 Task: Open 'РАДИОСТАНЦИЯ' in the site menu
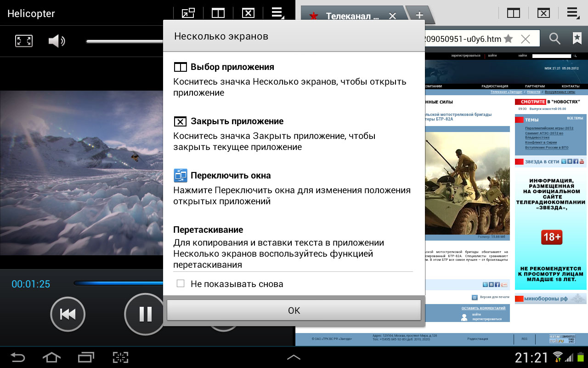point(495,86)
